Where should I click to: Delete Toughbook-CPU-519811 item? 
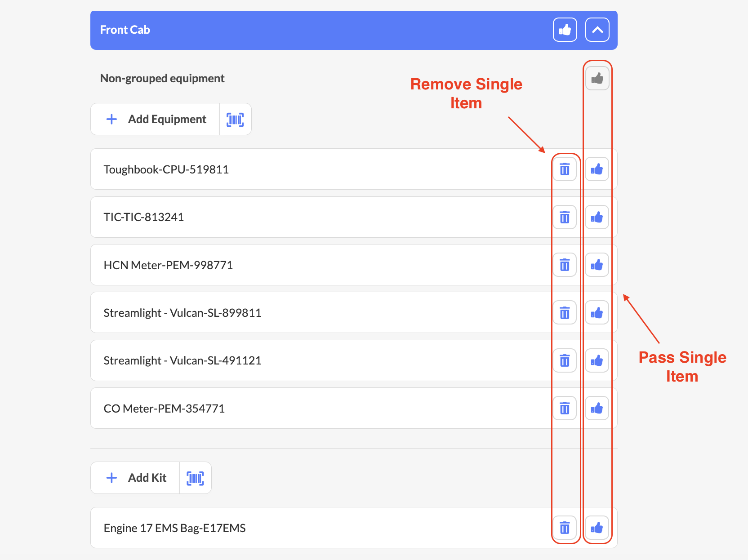pos(565,169)
